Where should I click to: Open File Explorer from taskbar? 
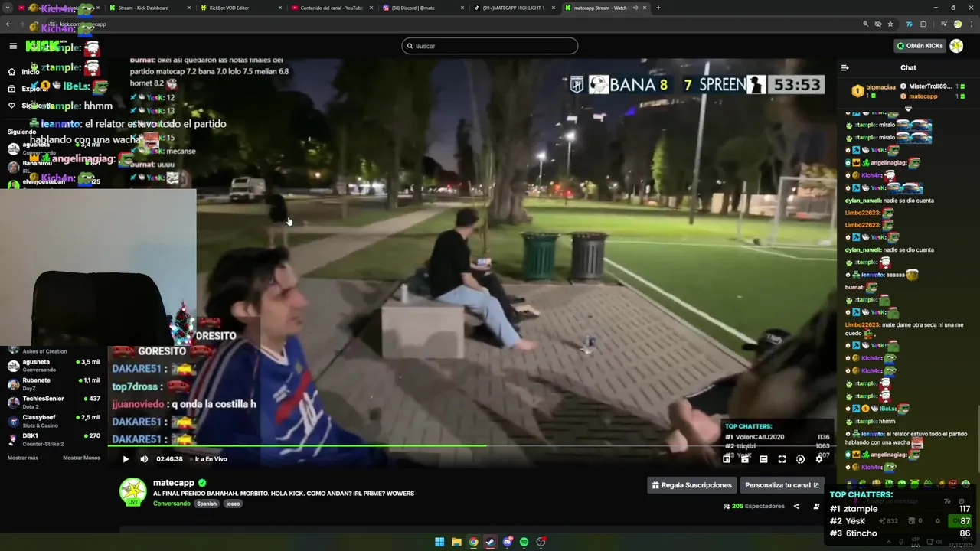pyautogui.click(x=456, y=542)
